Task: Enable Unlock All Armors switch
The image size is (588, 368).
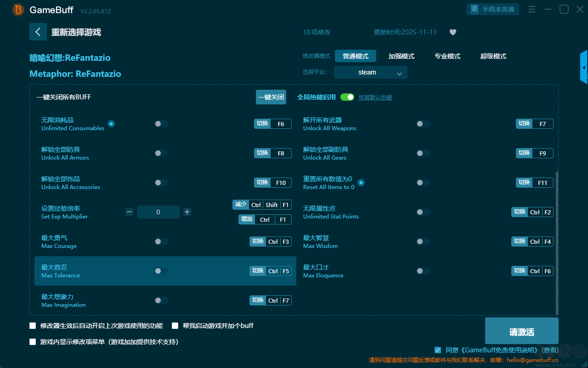Action: point(161,153)
